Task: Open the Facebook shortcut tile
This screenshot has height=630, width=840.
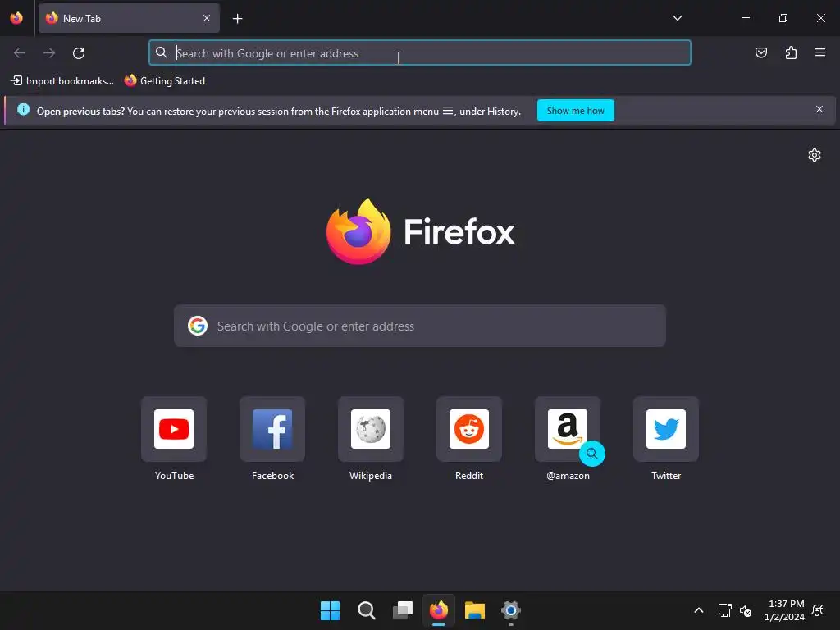Action: pyautogui.click(x=272, y=429)
